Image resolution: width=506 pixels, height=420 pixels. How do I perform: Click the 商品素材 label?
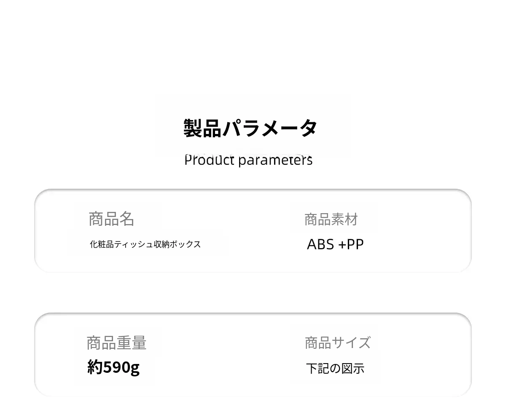pos(331,219)
